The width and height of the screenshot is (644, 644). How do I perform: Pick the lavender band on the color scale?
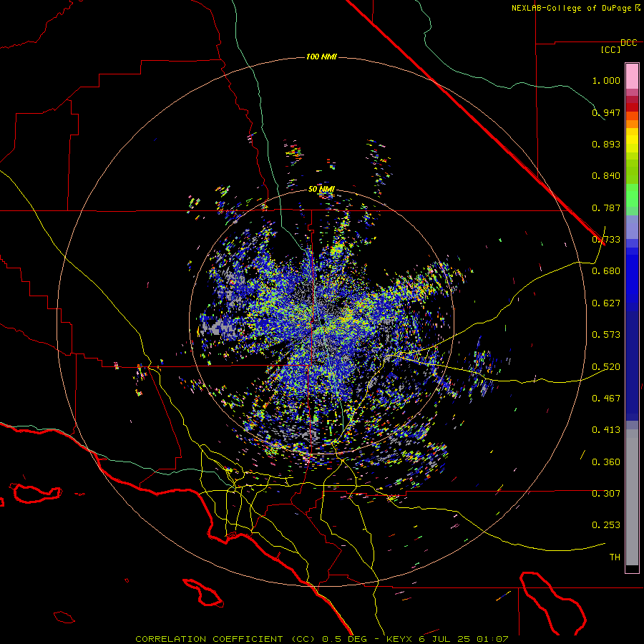point(632,227)
